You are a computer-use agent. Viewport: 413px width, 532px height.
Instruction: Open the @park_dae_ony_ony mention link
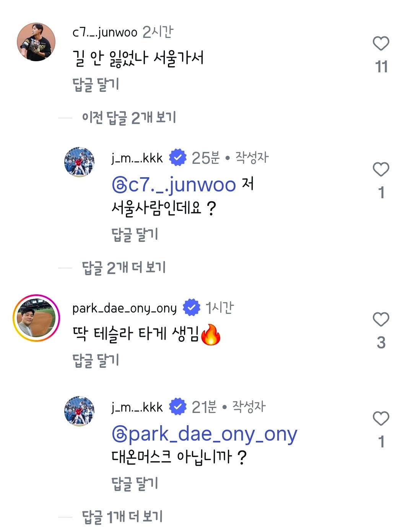pyautogui.click(x=205, y=434)
